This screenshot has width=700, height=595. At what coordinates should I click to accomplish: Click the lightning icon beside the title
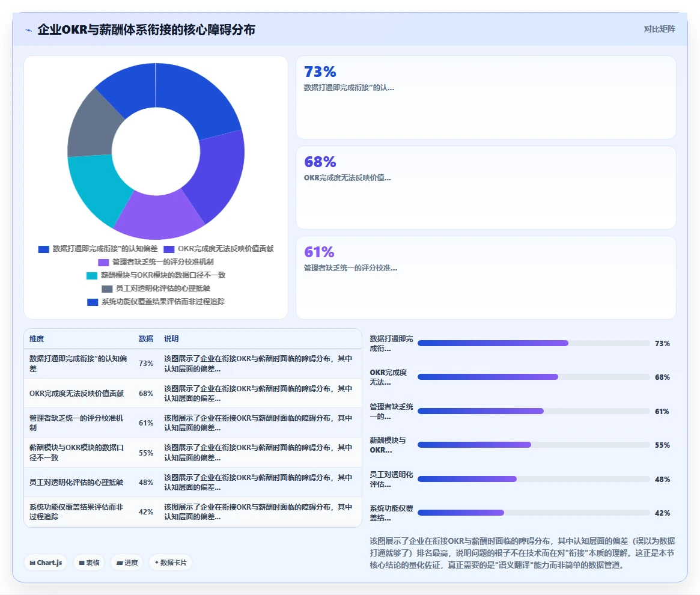pos(29,30)
